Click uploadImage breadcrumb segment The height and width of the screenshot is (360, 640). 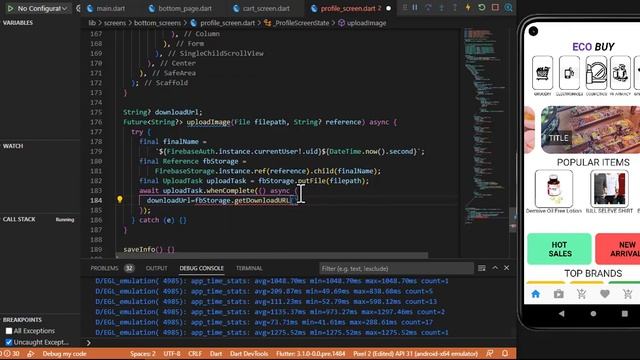(x=362, y=23)
